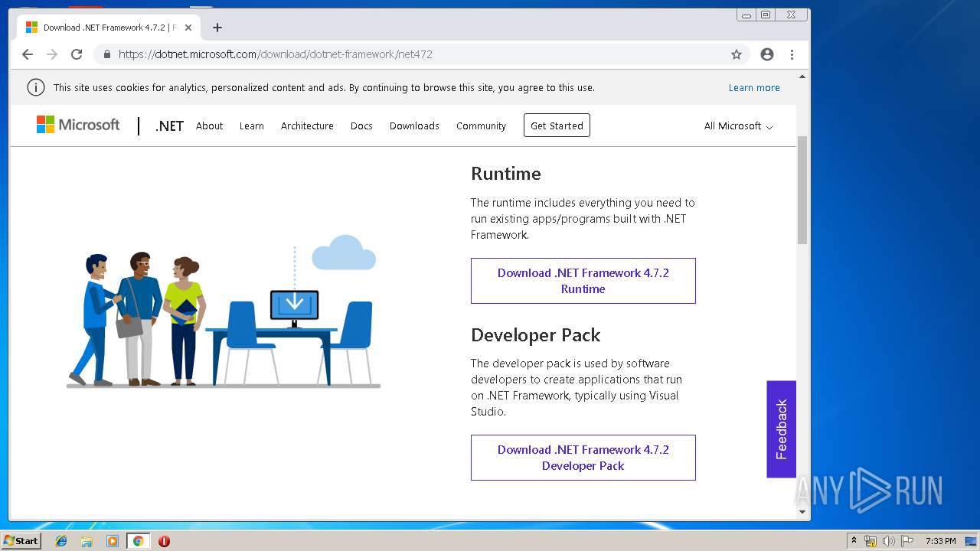Show hidden system tray icons

pyautogui.click(x=854, y=541)
